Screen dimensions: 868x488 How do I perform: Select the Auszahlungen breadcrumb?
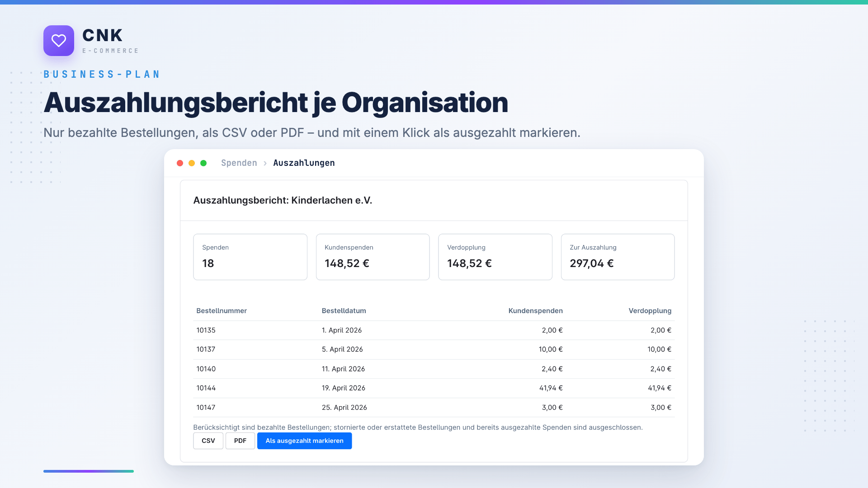point(304,163)
